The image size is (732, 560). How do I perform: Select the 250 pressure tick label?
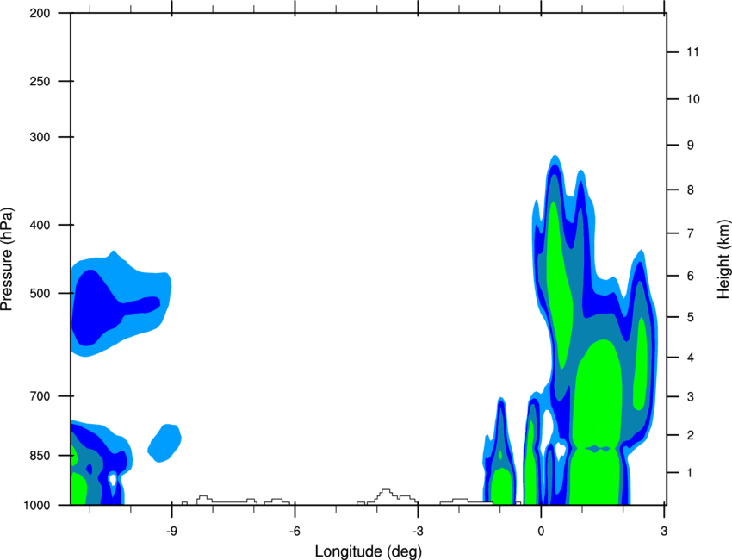40,81
